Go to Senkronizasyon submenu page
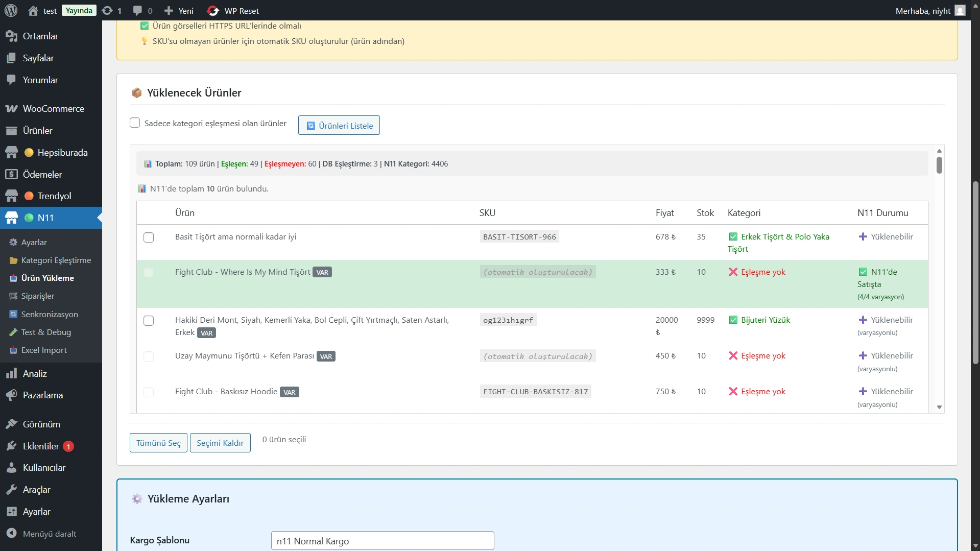The image size is (980, 551). pos(50,315)
